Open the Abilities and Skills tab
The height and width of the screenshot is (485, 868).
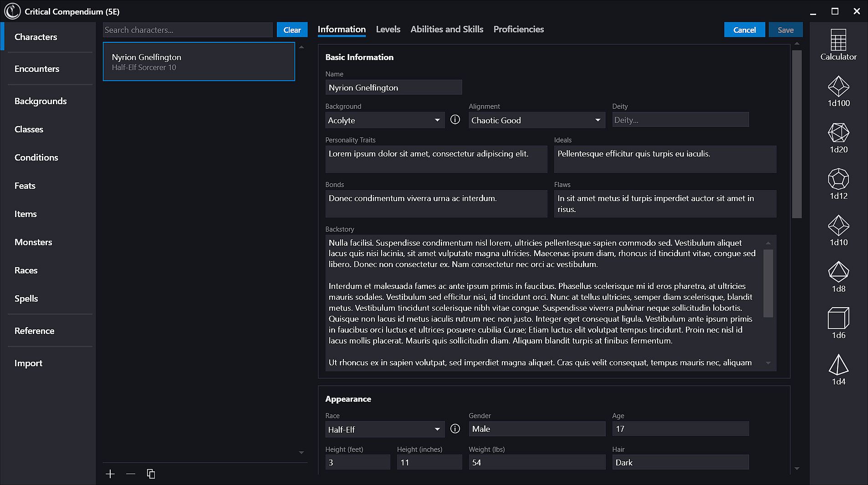tap(446, 30)
